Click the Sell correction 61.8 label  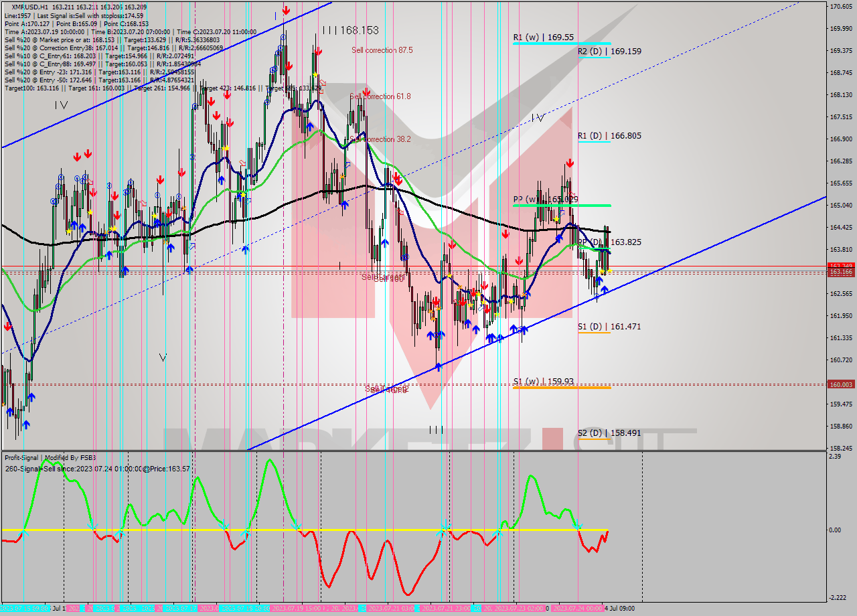click(380, 96)
